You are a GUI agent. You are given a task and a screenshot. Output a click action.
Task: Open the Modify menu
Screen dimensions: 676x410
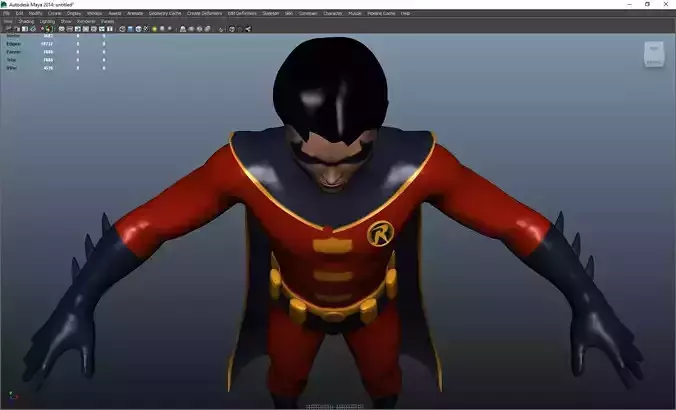coord(35,13)
